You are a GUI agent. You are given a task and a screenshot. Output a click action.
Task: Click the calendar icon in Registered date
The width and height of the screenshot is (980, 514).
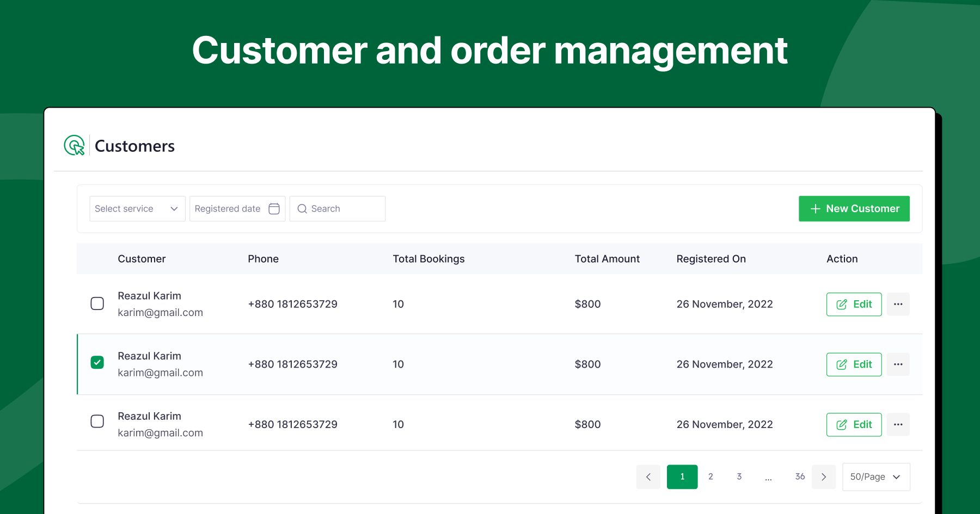point(274,209)
